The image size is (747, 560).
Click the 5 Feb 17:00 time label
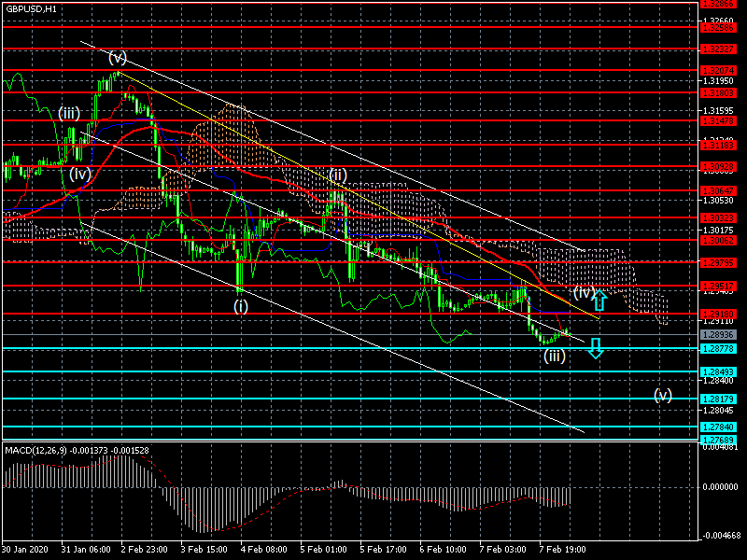point(384,549)
